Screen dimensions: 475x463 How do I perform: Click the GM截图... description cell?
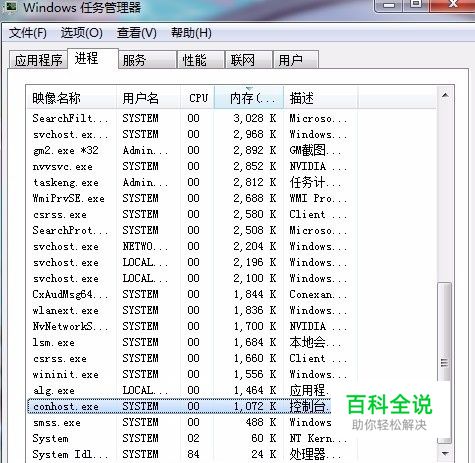coord(315,150)
